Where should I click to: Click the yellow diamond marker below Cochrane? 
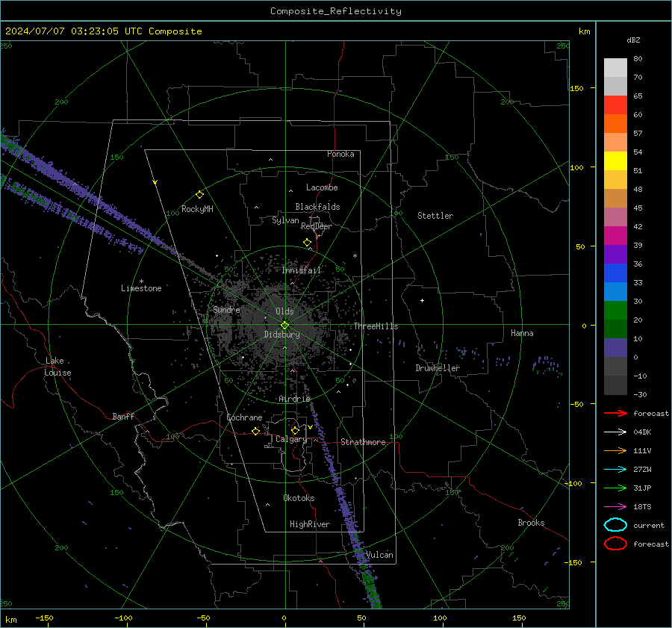coord(255,431)
